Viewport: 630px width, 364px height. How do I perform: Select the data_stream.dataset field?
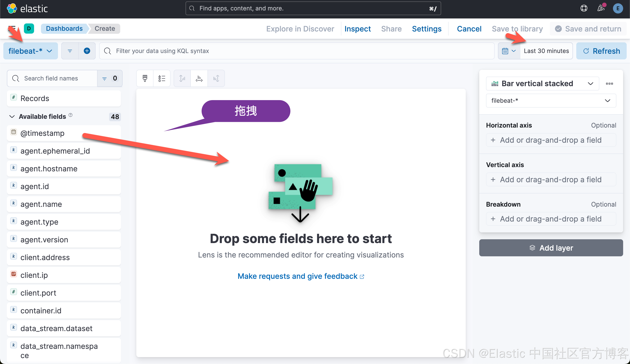64,328
